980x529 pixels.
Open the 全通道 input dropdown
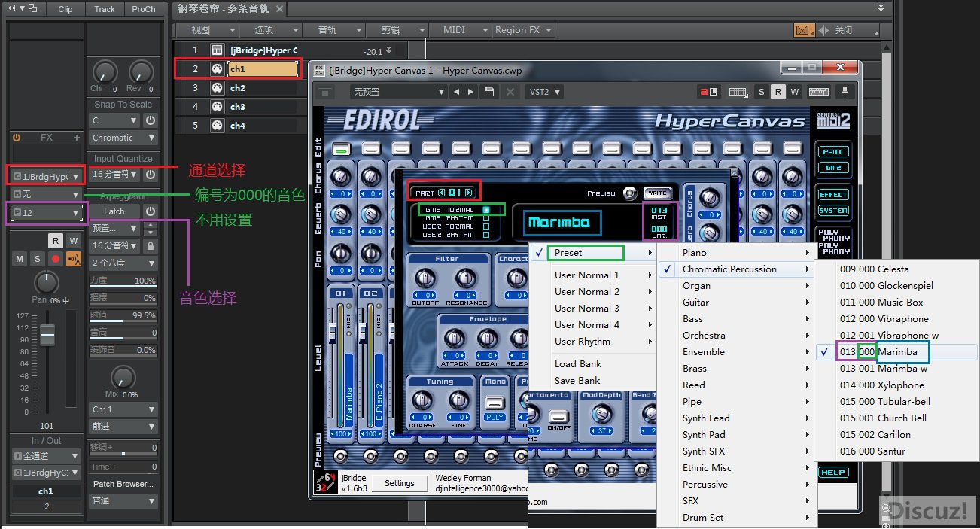(46, 456)
